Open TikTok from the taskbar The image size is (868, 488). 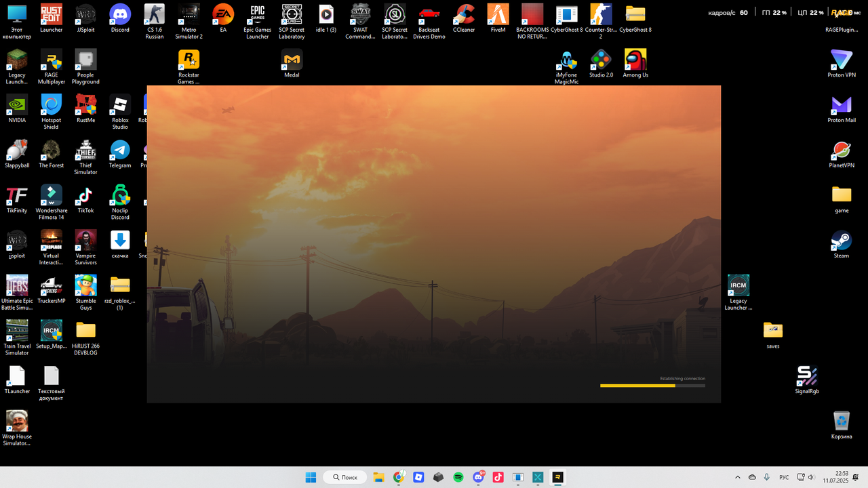coord(498,477)
